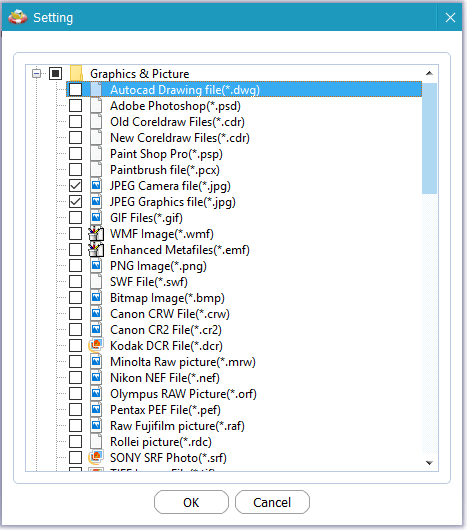This screenshot has width=467, height=530.
Task: Select 'Graphics & Picture' tree label
Action: coord(140,73)
